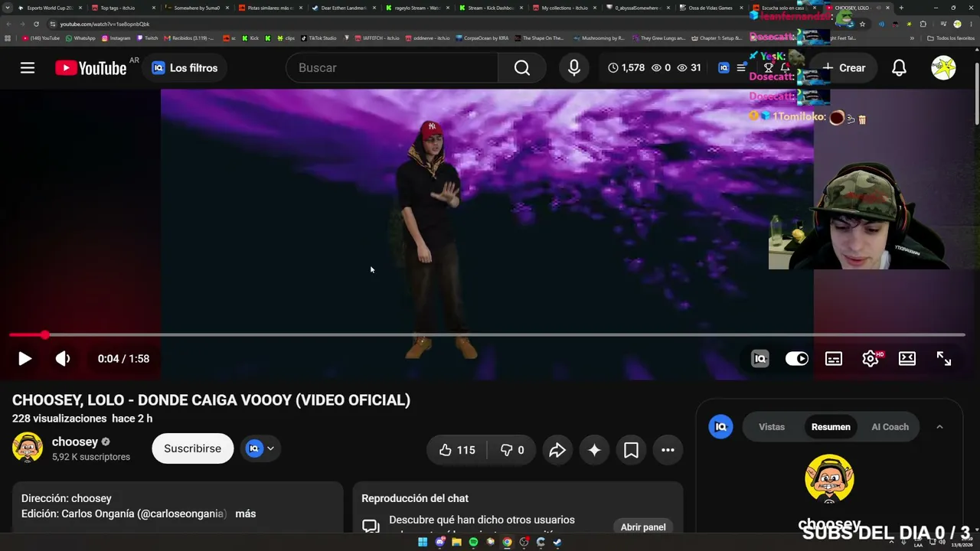Open 'Los filtros' vidIQ button

(x=185, y=68)
